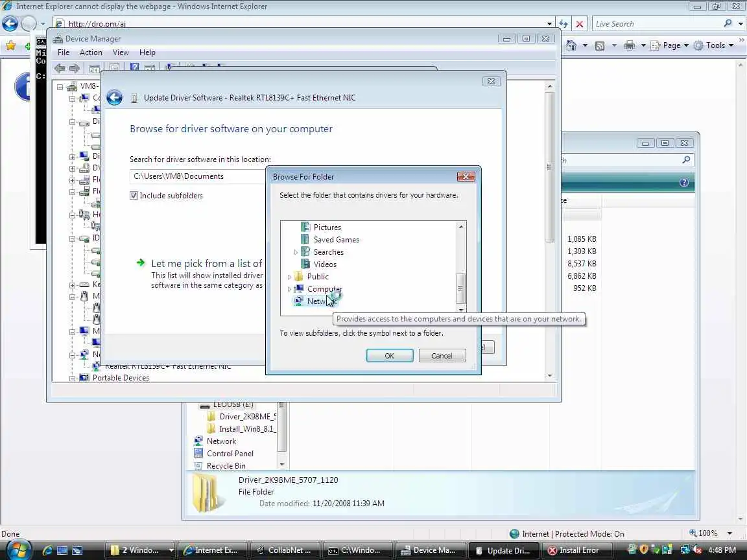
Task: Click OK in Browse For Folder
Action: 389,356
